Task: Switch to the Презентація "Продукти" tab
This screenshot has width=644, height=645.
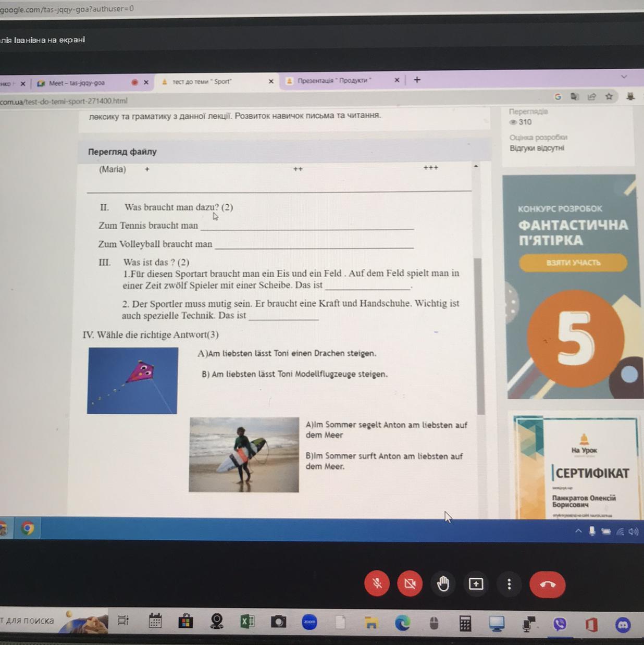Action: (335, 81)
